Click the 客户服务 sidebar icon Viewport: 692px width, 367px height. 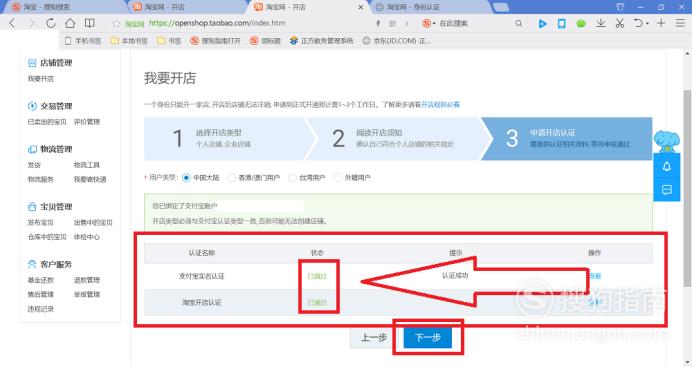32,264
